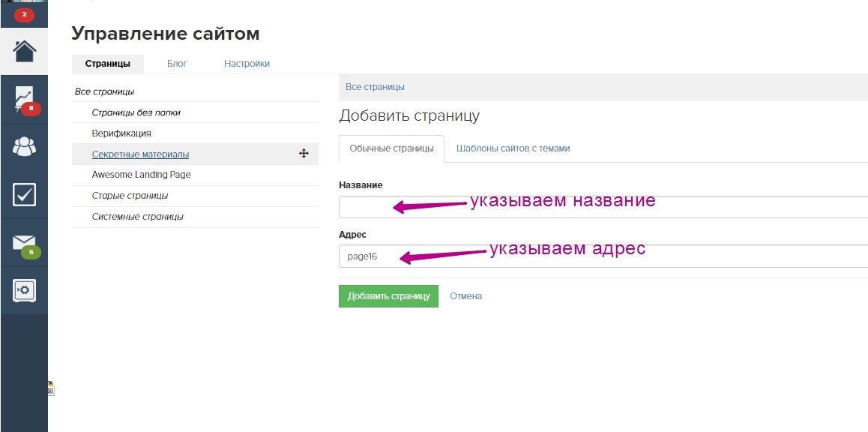
Task: Select the Шаблоны сайтов с темами tab
Action: (x=513, y=148)
